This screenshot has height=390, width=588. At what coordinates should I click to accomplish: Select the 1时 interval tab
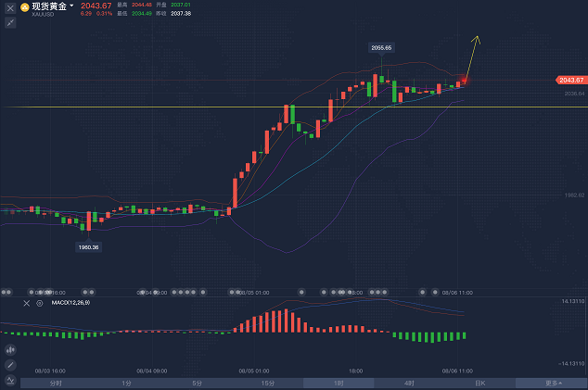tap(339, 383)
